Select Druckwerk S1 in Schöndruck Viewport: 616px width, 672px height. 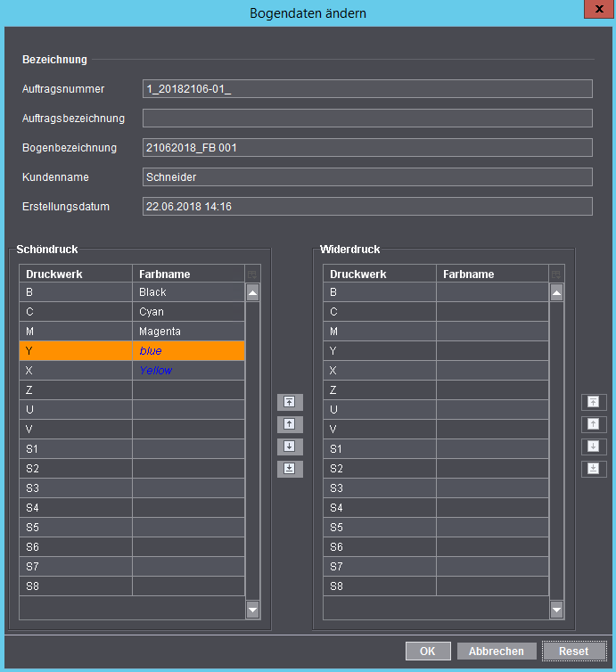(76, 449)
